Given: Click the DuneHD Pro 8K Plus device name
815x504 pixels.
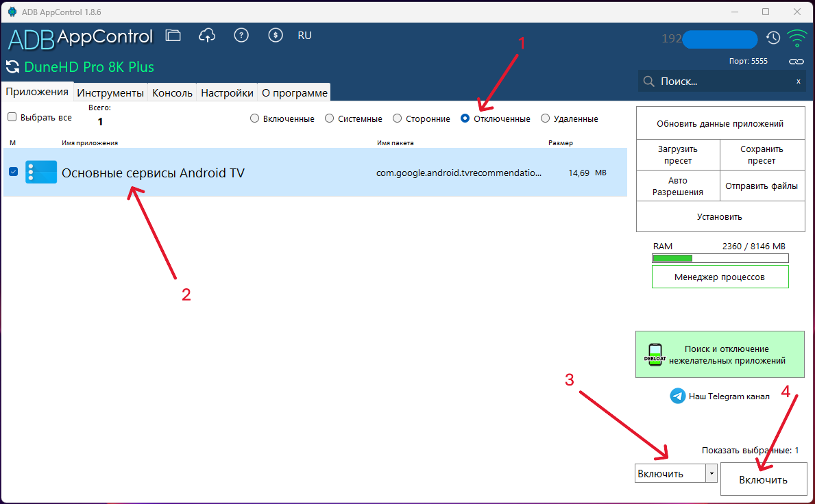Looking at the screenshot, I should tap(89, 67).
